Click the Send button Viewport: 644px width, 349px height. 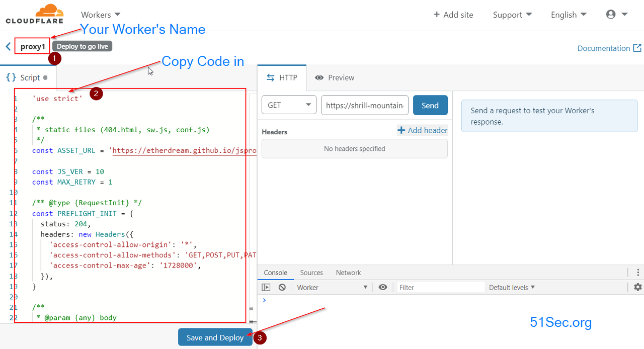[430, 105]
